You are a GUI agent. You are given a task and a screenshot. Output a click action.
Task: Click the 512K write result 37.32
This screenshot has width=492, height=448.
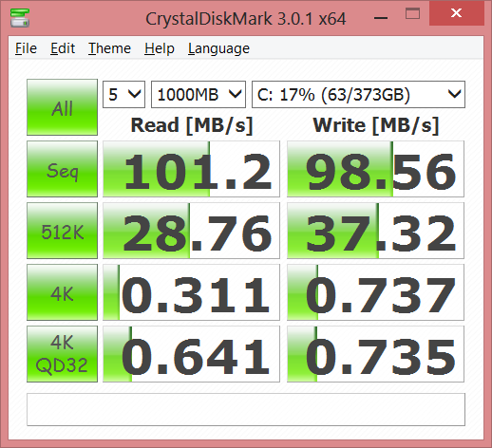click(375, 231)
